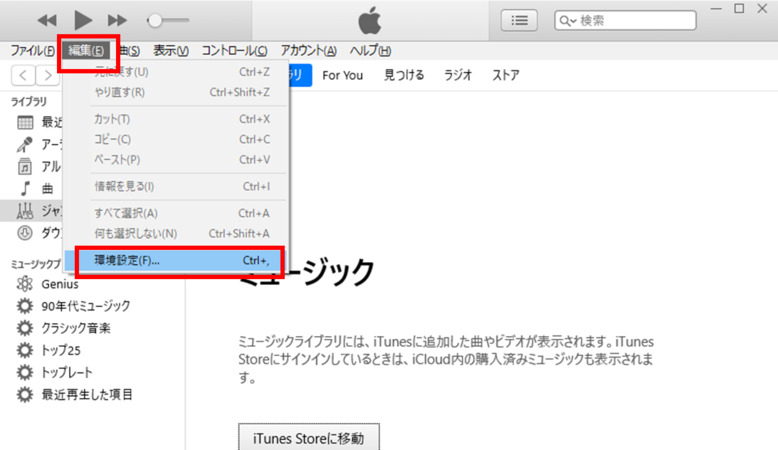
Task: Open the Genius playlist
Action: [60, 284]
